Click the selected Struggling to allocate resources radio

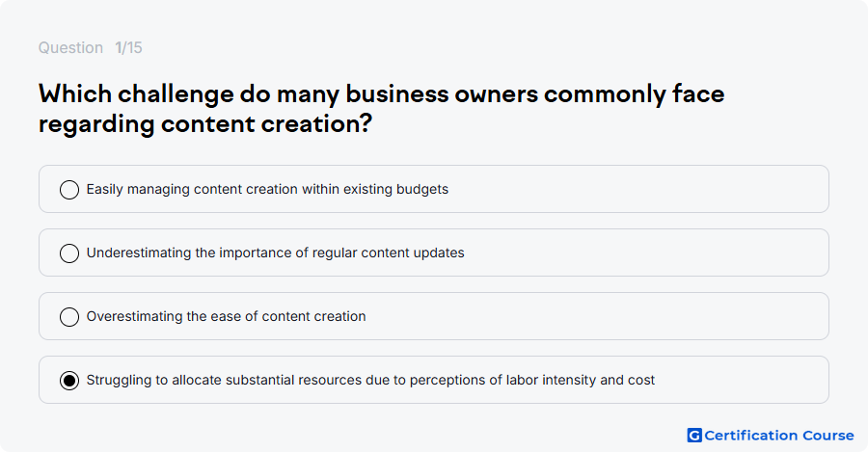click(69, 381)
